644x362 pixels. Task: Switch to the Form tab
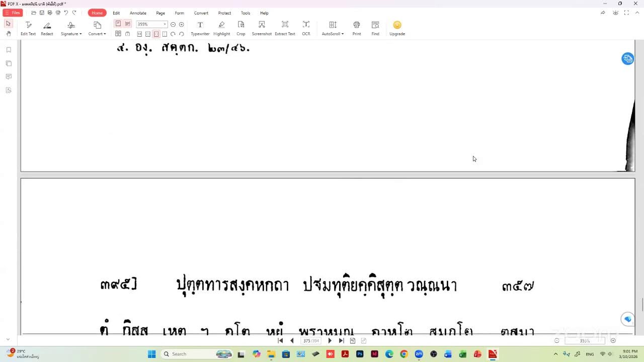[179, 13]
